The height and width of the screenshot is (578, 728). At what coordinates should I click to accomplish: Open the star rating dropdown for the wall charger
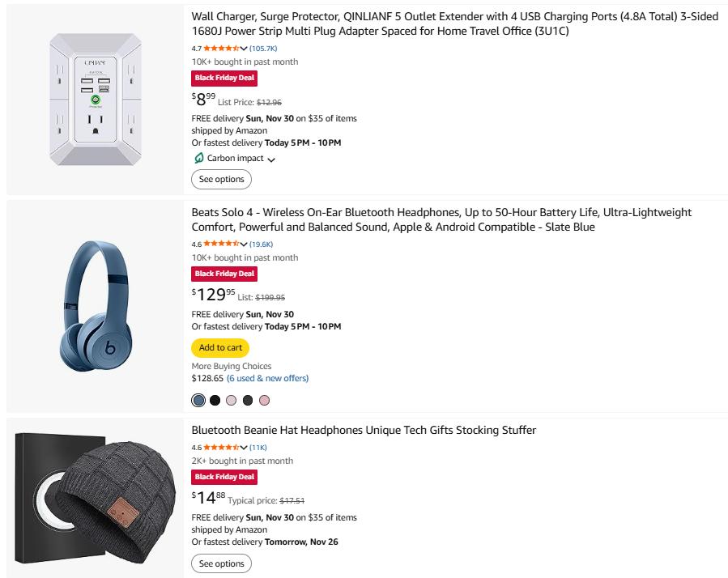click(x=242, y=48)
